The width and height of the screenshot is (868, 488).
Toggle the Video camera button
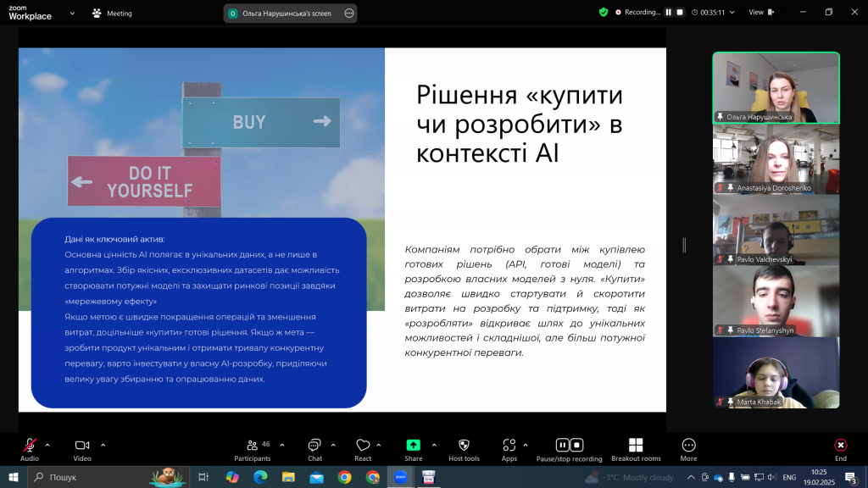(82, 446)
